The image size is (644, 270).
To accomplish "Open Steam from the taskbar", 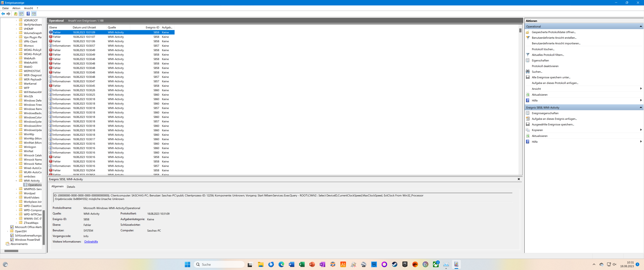I will click(394, 264).
